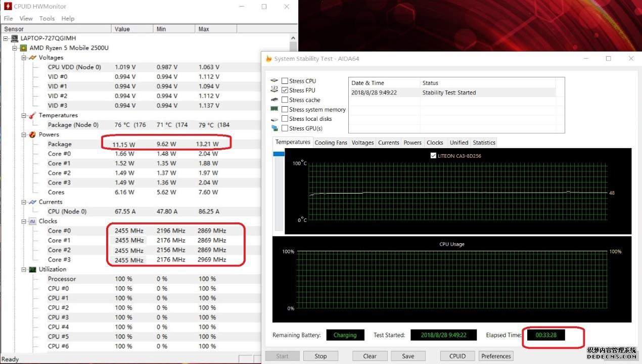642x364 pixels.
Task: Click the Sensor column header
Action: click(56, 29)
